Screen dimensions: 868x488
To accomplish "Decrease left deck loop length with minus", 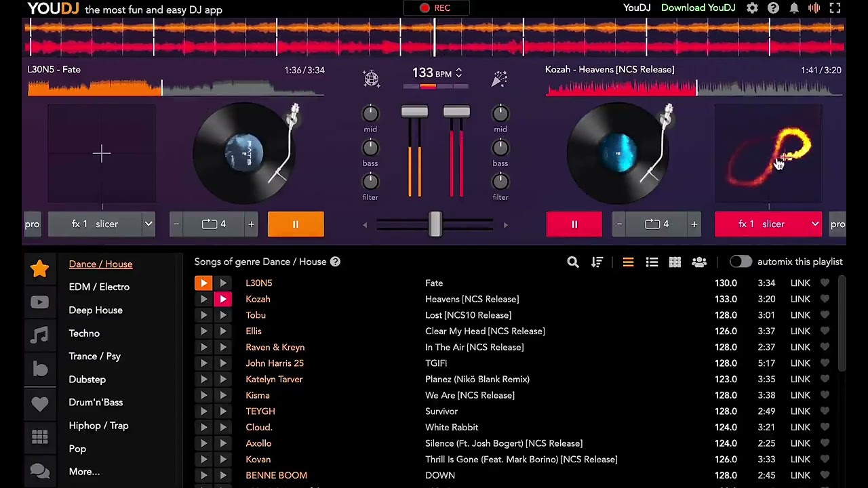I will (176, 224).
